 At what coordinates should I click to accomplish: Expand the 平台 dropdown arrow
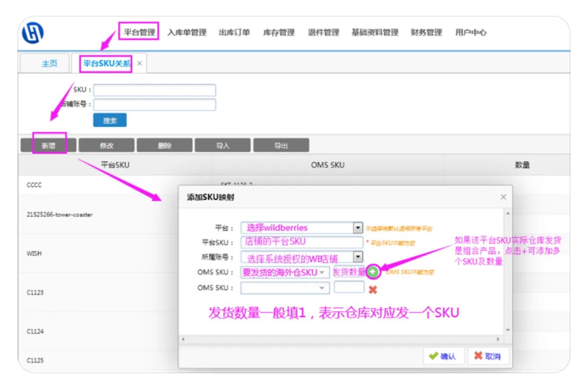(358, 228)
